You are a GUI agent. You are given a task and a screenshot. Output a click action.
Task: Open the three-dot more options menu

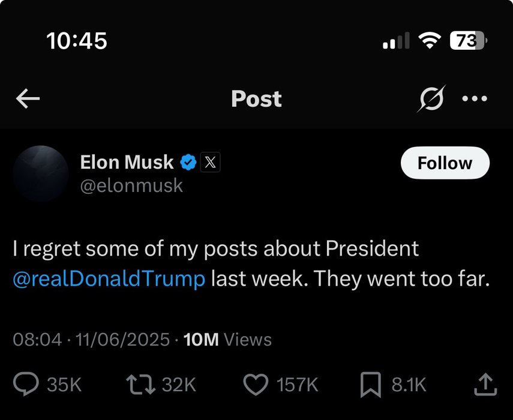(x=475, y=99)
